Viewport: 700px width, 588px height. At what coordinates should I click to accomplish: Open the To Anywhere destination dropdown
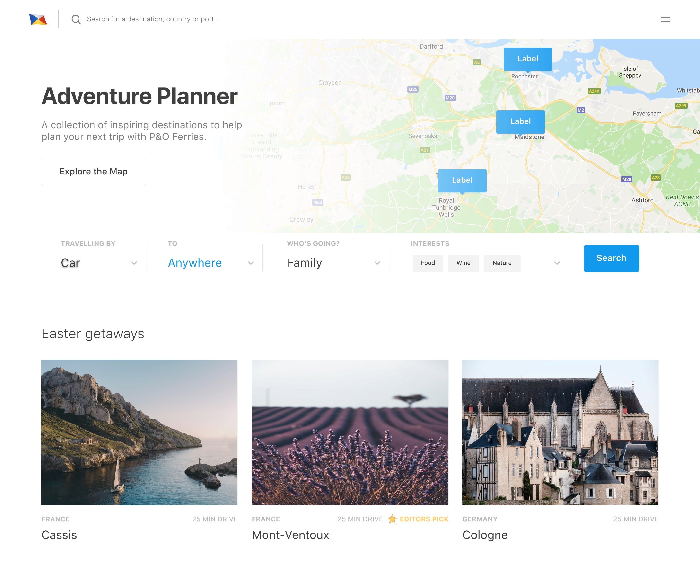point(251,263)
